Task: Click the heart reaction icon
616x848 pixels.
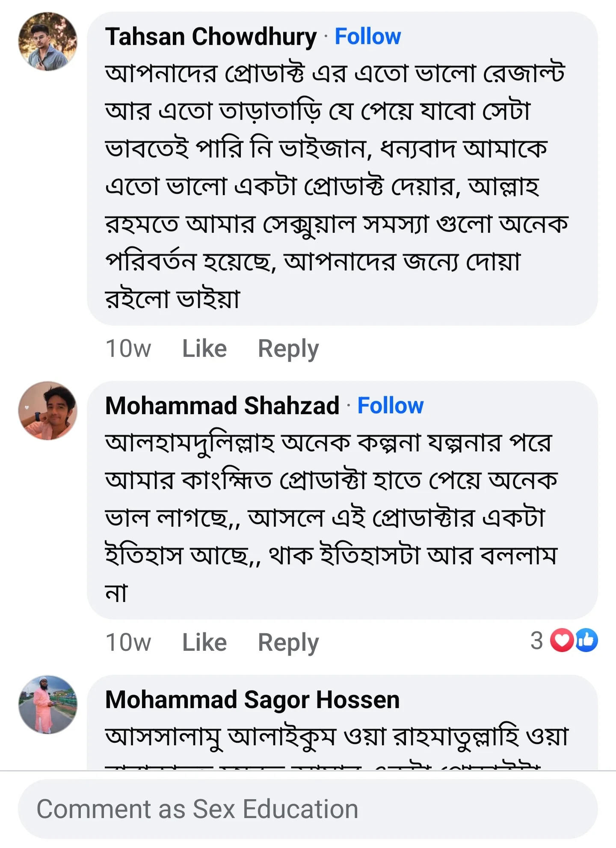Action: [561, 640]
